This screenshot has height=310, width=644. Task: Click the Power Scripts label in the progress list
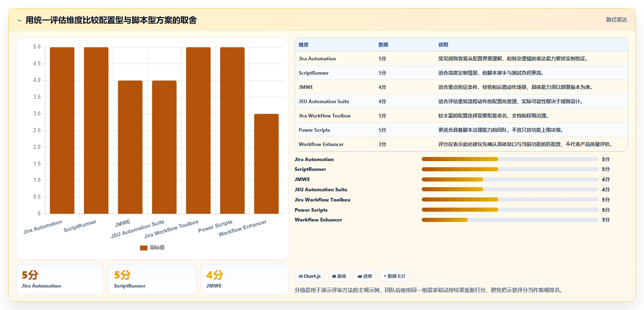(311, 210)
